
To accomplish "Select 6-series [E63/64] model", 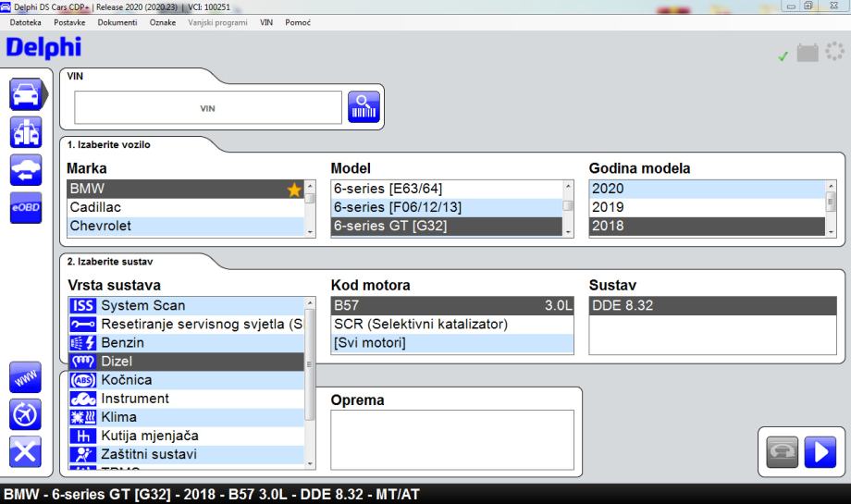I will (x=447, y=189).
